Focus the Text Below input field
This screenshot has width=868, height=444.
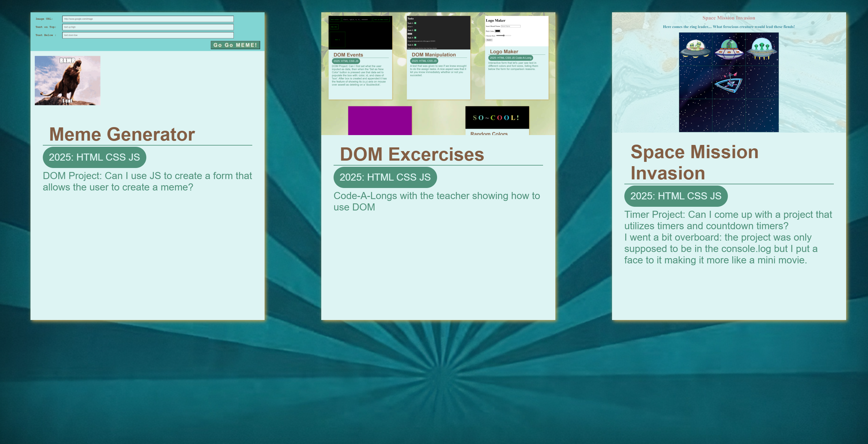pyautogui.click(x=148, y=35)
